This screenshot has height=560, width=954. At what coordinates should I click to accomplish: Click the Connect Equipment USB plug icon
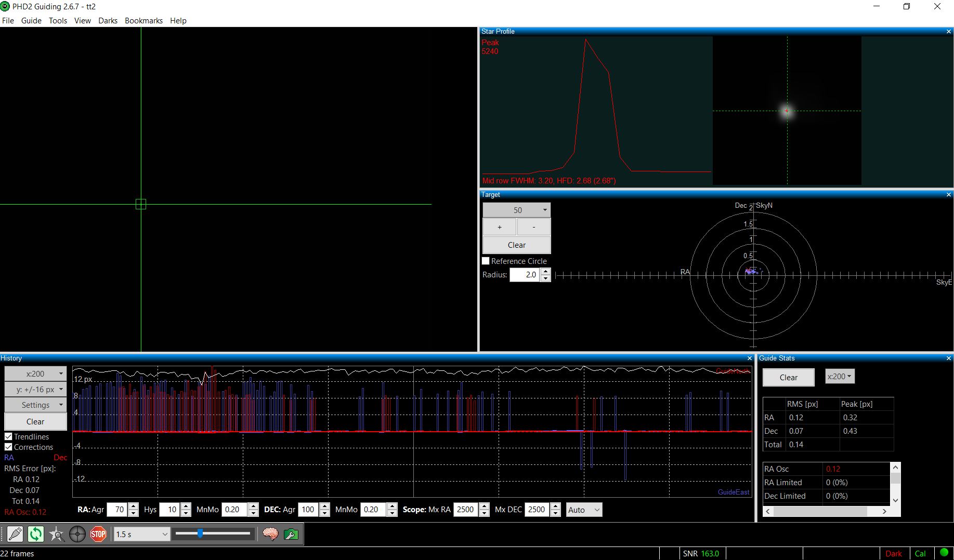[15, 534]
